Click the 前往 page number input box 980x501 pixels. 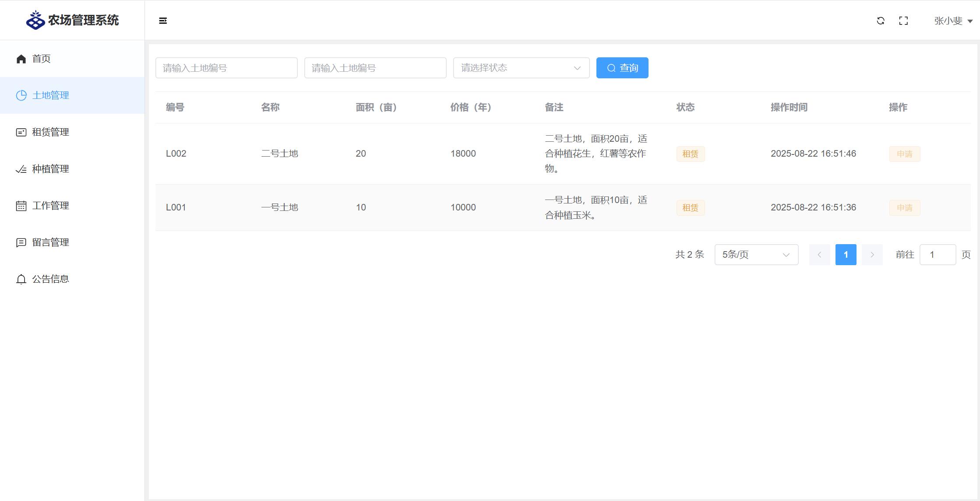938,255
